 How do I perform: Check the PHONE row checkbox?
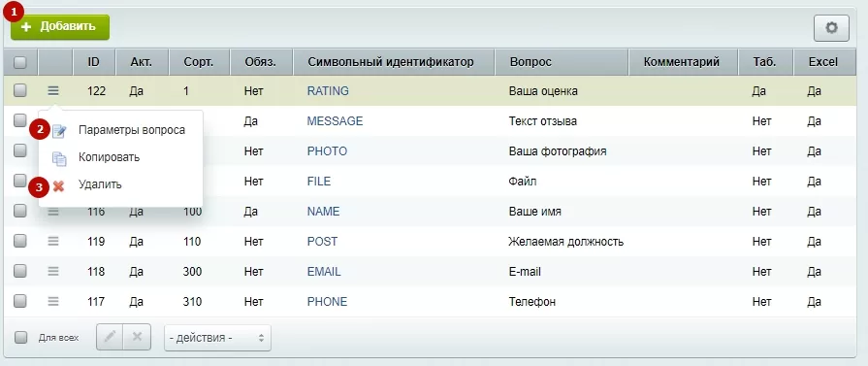pyautogui.click(x=20, y=301)
